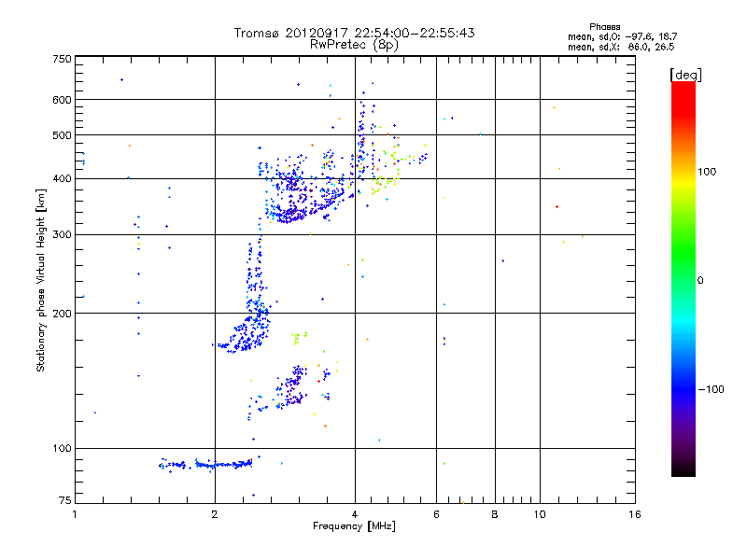The width and height of the screenshot is (747, 560).
Task: Click the green point cluster near 3 MHz below 200 km
Action: [299, 337]
